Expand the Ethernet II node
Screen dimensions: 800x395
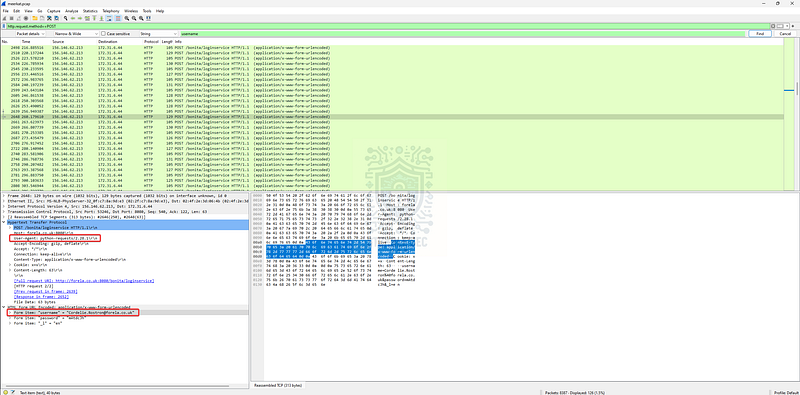click(x=4, y=201)
